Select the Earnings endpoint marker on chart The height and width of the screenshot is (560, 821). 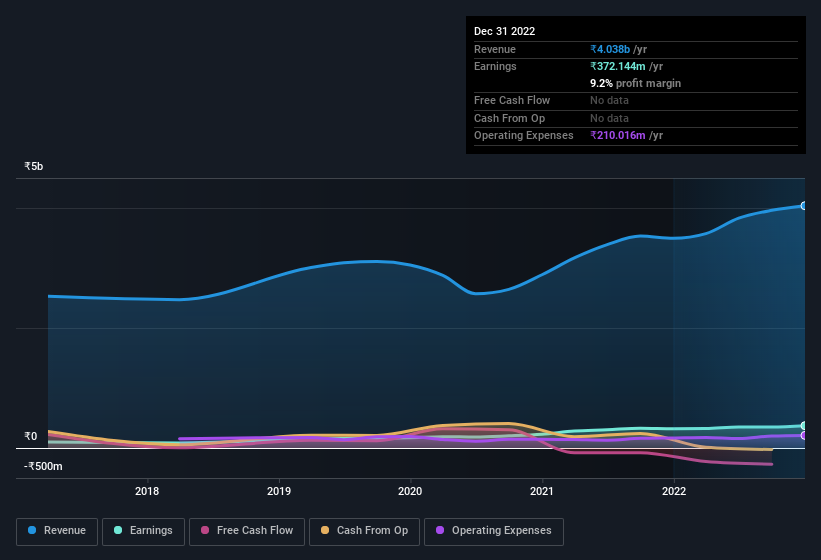pyautogui.click(x=804, y=426)
